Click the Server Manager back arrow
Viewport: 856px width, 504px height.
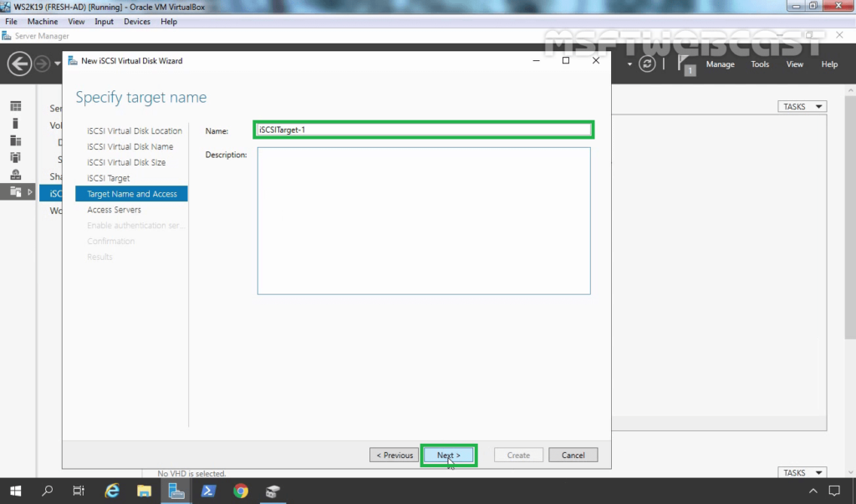click(19, 64)
